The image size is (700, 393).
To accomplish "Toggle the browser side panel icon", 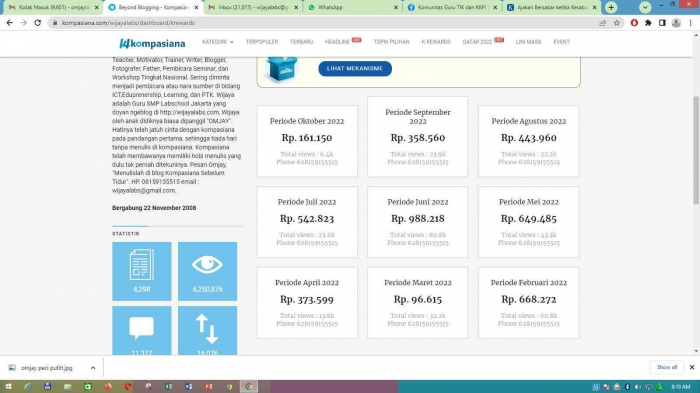I will coord(662,23).
